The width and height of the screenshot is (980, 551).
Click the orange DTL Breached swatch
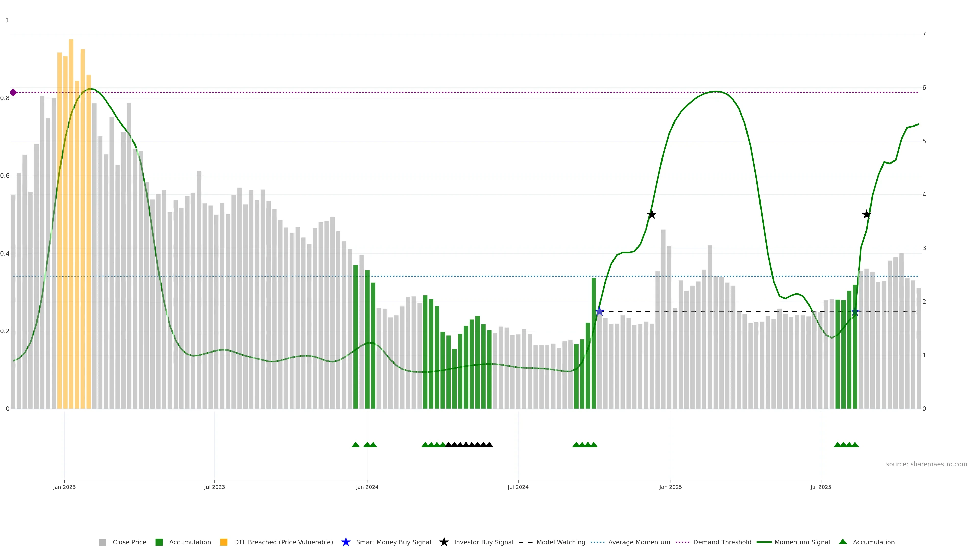[224, 542]
